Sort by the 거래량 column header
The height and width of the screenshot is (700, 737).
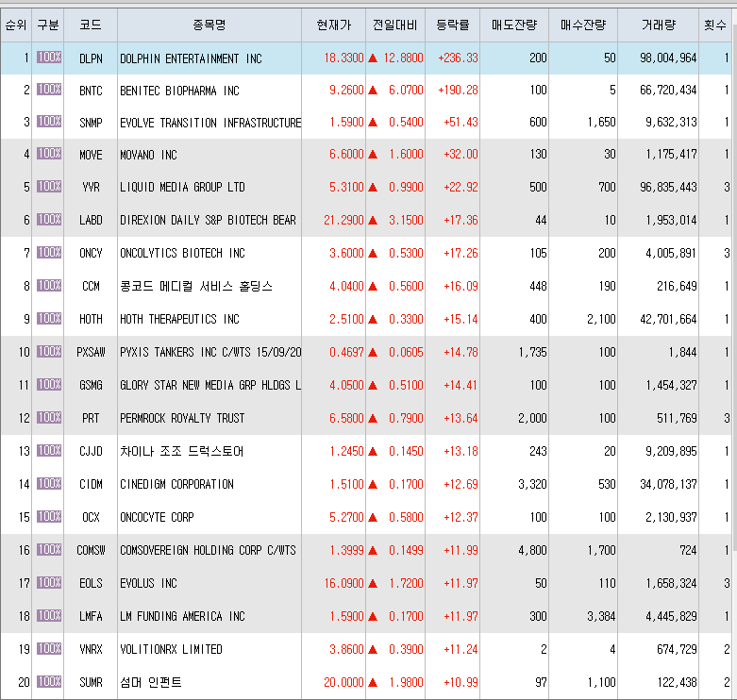[659, 25]
